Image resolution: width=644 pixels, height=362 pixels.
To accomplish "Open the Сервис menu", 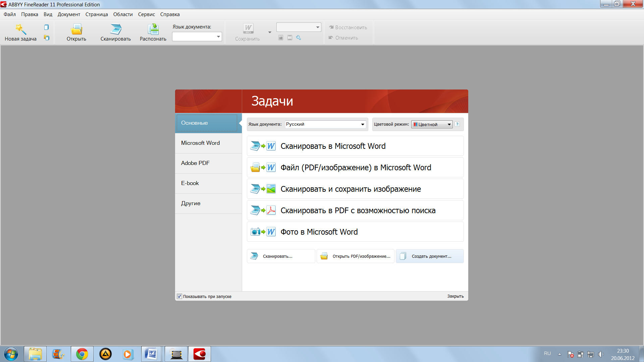I will (146, 14).
